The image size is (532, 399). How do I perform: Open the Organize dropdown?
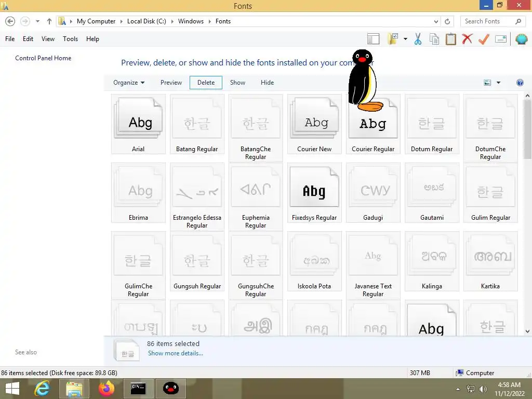click(x=129, y=83)
